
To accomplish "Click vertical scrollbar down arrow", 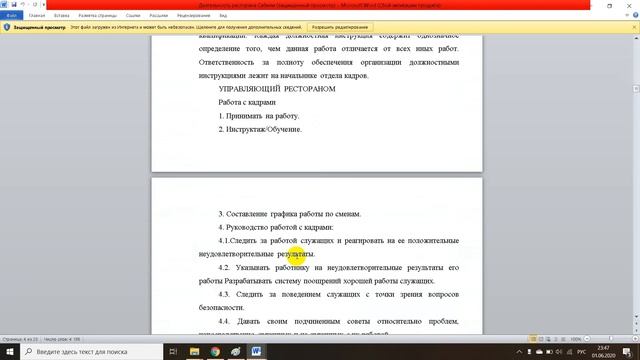I will (636, 316).
